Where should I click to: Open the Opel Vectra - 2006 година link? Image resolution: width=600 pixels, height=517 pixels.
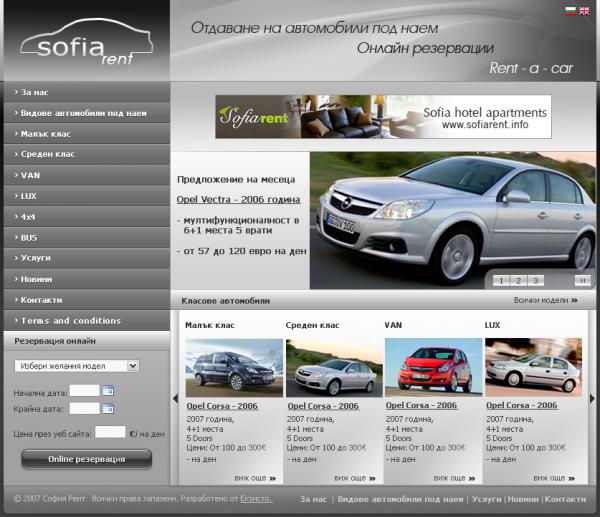pyautogui.click(x=238, y=199)
